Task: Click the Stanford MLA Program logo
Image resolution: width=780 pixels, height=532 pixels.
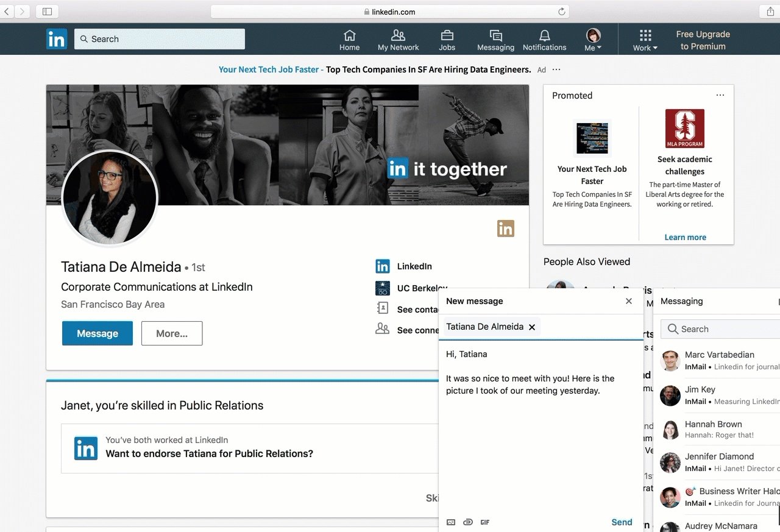Action: [685, 129]
